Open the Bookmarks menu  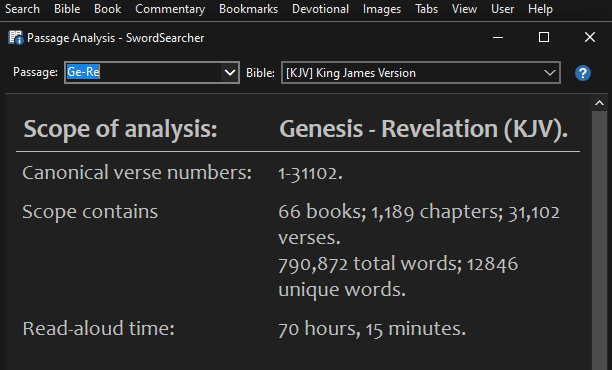coord(249,9)
